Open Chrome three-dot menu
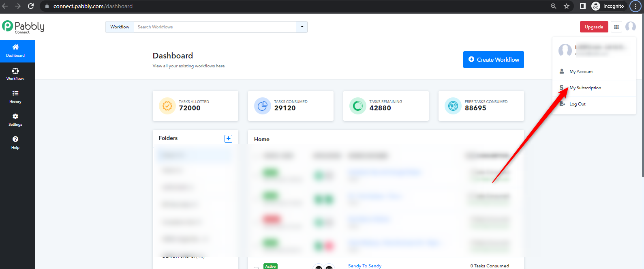 click(x=635, y=6)
